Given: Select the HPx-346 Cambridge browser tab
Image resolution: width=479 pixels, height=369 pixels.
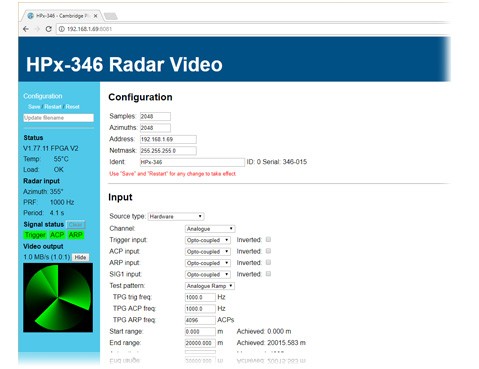Looking at the screenshot, I should [61, 16].
